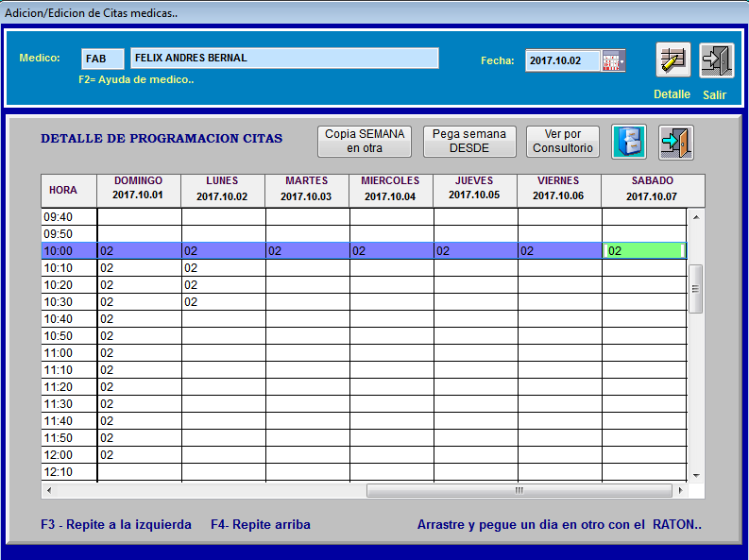Click the 09:40 hour row label
This screenshot has height=560, width=749.
[x=69, y=217]
